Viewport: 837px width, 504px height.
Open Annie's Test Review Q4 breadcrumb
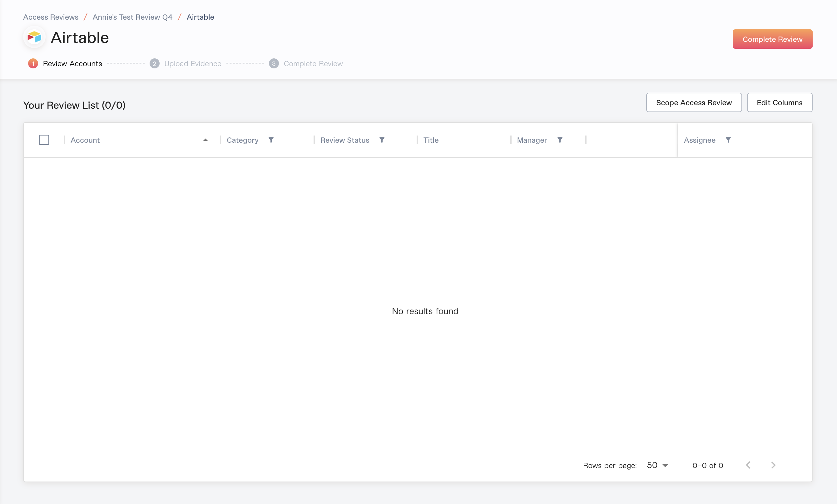132,17
